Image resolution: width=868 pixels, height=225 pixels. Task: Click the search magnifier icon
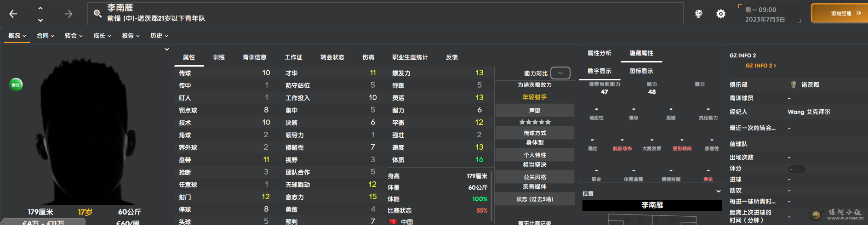pyautogui.click(x=97, y=14)
